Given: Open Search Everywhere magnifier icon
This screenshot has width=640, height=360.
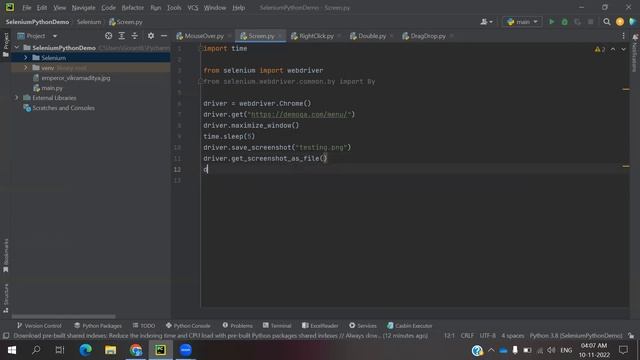Looking at the screenshot, I should pos(607,22).
